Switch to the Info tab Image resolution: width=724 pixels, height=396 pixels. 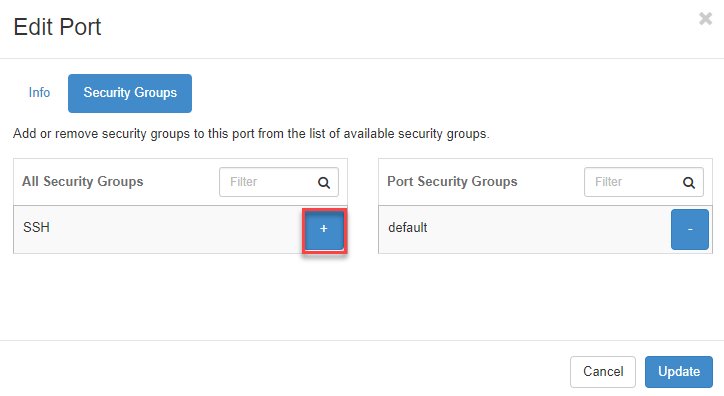point(39,93)
